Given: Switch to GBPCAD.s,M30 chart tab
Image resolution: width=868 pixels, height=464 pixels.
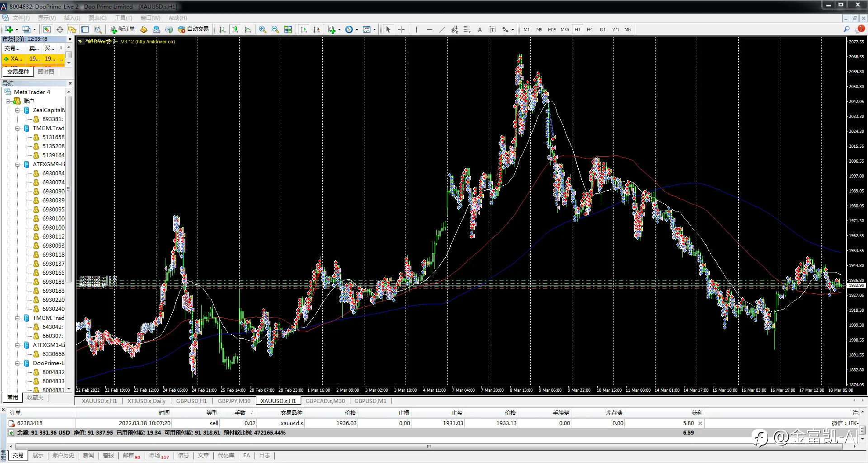Looking at the screenshot, I should tap(325, 401).
